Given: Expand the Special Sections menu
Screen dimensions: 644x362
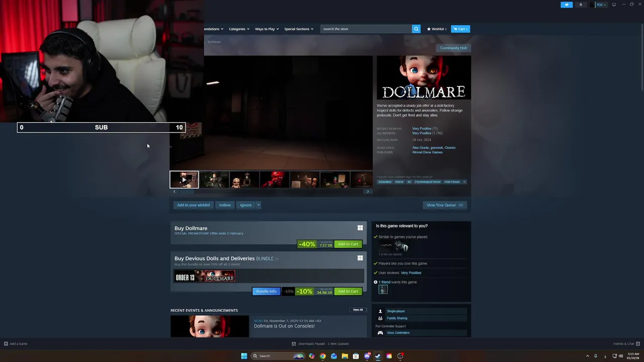Looking at the screenshot, I should (299, 29).
